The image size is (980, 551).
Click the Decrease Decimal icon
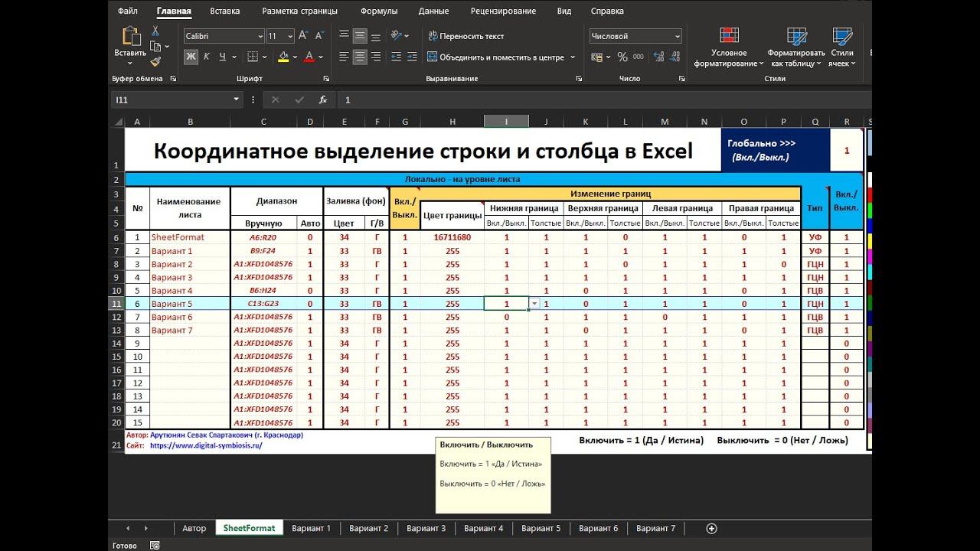point(675,57)
